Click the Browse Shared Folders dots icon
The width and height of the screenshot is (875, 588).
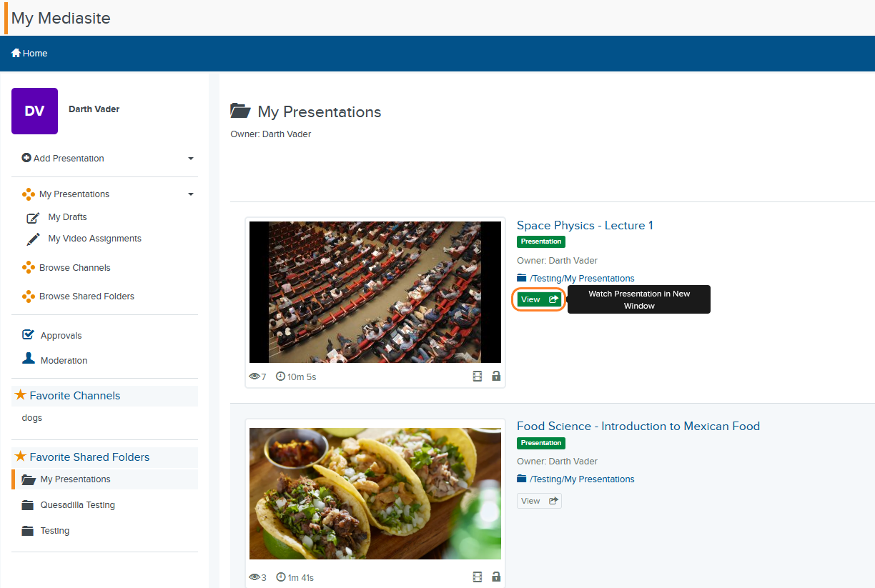29,296
